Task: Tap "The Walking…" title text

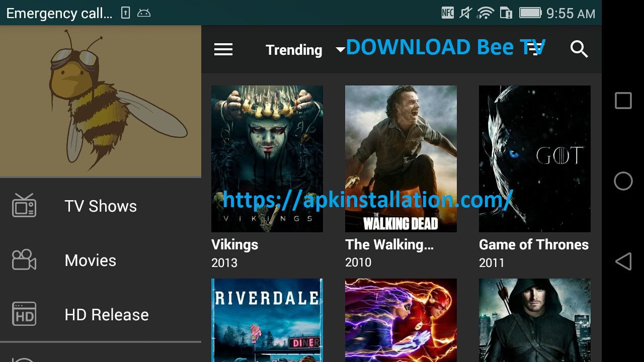Action: tap(389, 245)
